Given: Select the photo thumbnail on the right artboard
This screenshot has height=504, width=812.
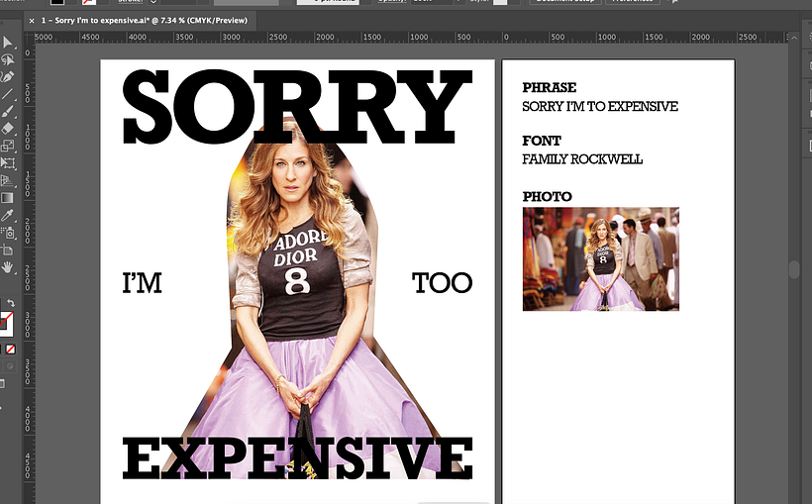Looking at the screenshot, I should click(600, 258).
